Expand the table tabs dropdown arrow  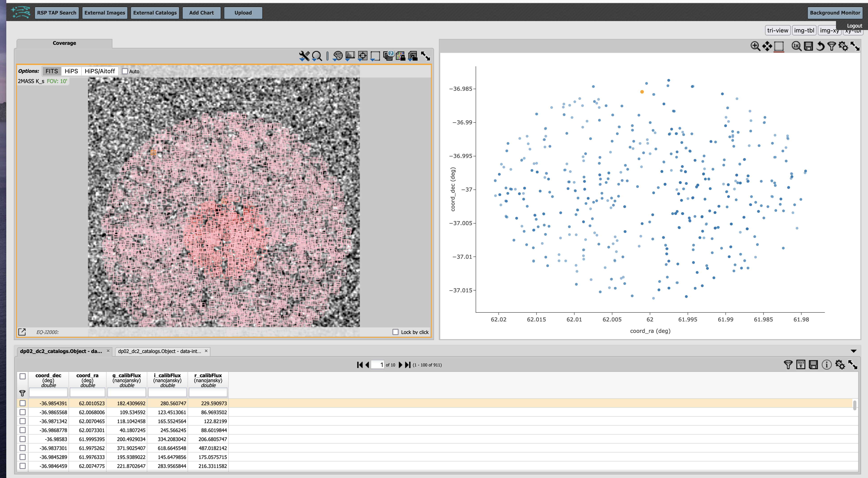point(853,351)
